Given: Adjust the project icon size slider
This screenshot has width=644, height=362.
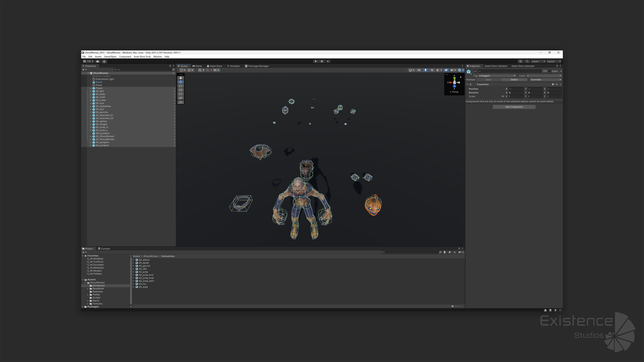Looking at the screenshot, I should point(452,306).
